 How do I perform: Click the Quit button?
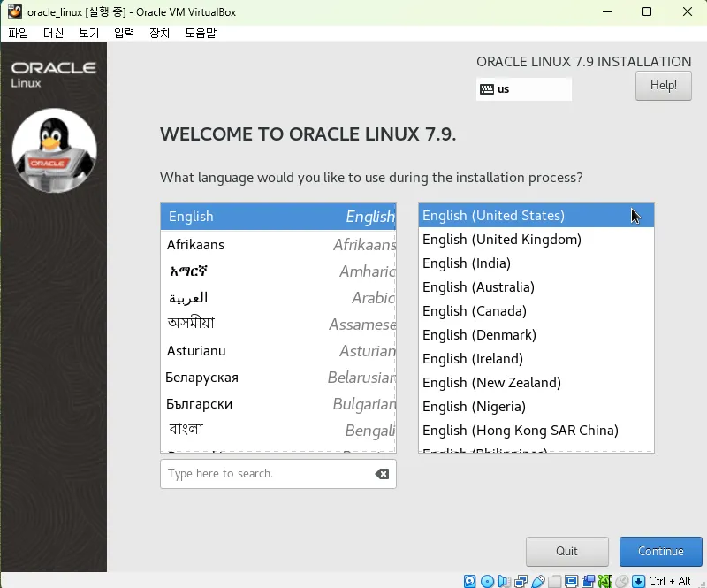coord(566,552)
